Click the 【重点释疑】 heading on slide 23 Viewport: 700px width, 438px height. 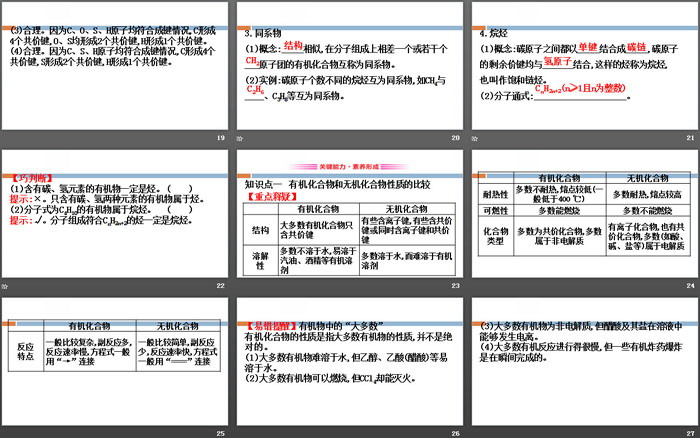tap(272, 196)
